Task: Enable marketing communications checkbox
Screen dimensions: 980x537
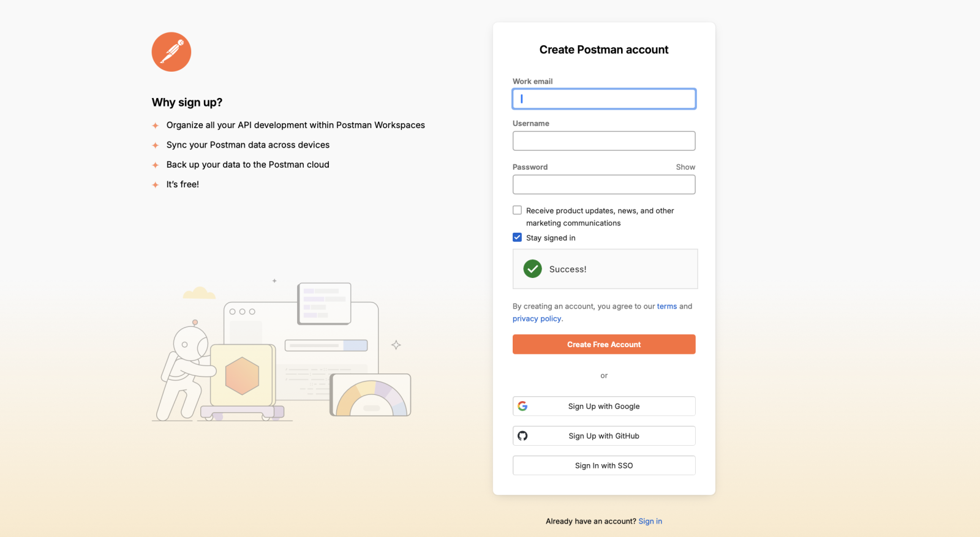Action: 518,210
